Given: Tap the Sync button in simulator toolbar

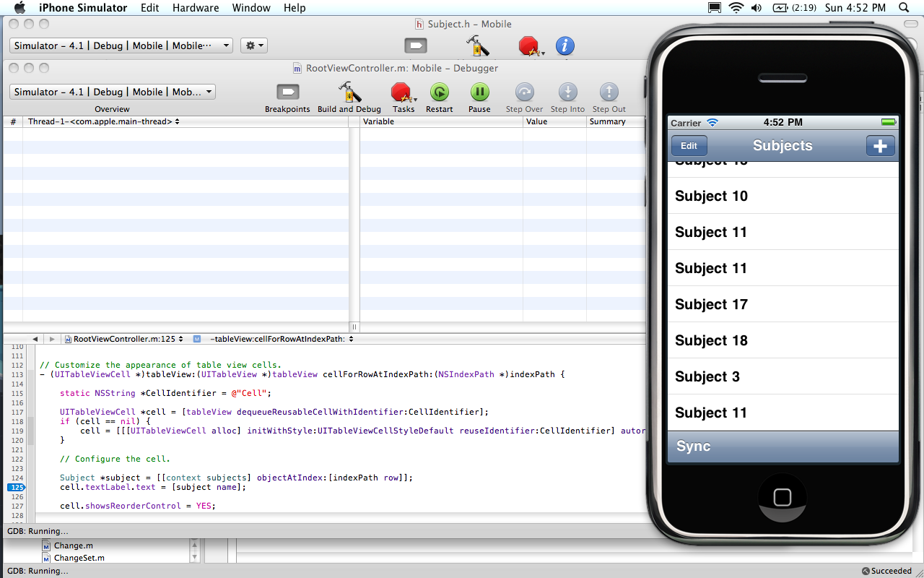Looking at the screenshot, I should pos(693,447).
